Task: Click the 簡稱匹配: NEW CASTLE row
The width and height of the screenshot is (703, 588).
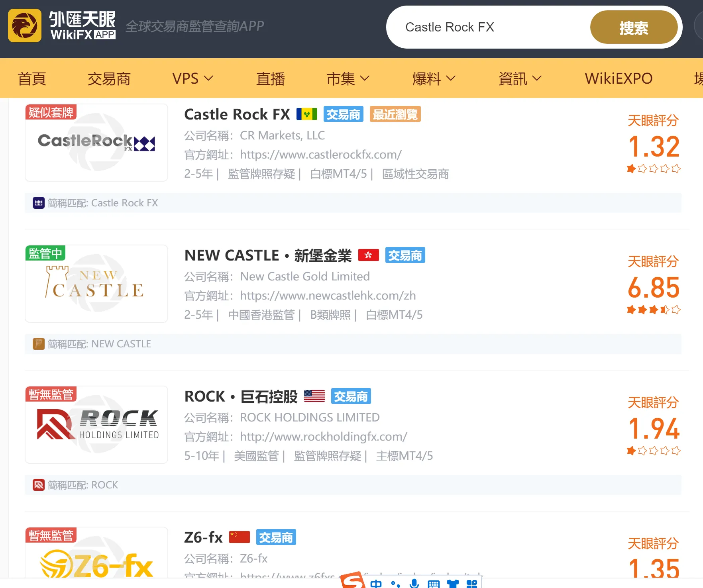Action: pos(353,344)
